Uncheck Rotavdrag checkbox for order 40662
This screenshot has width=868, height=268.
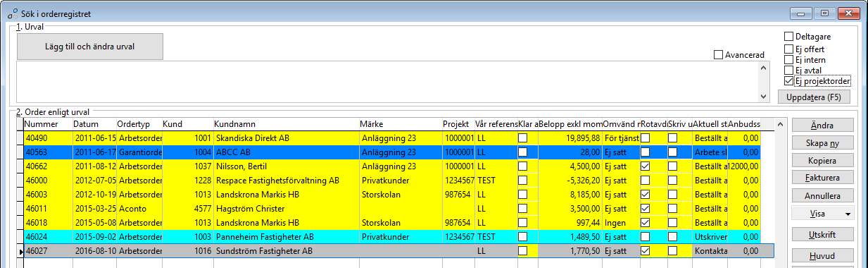[645, 166]
